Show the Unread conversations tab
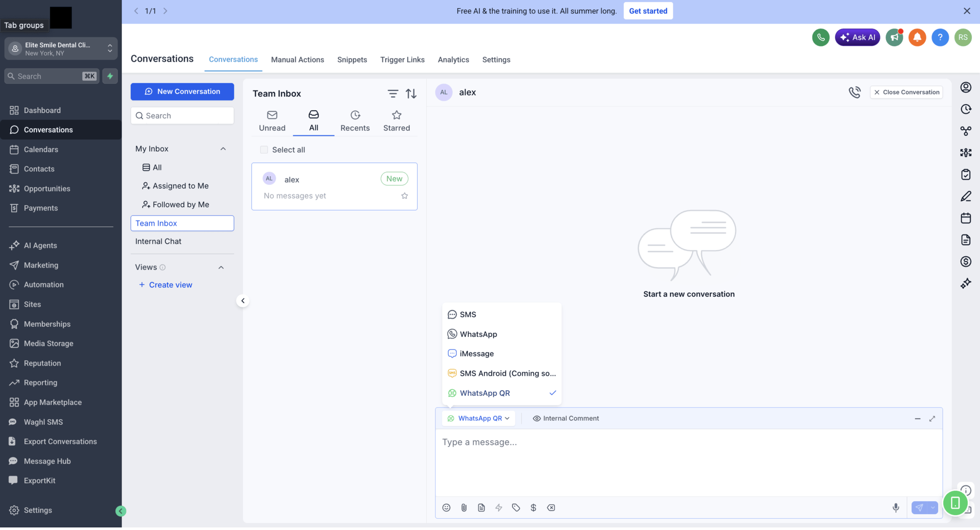 [272, 122]
